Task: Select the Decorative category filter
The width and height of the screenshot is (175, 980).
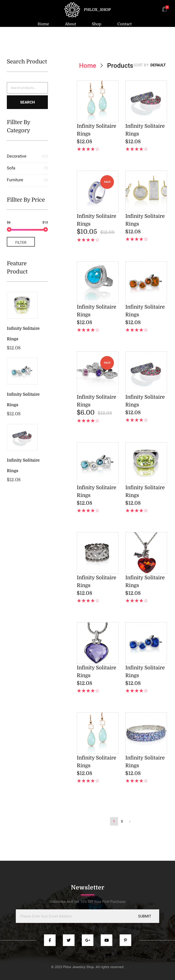Action: [x=17, y=156]
